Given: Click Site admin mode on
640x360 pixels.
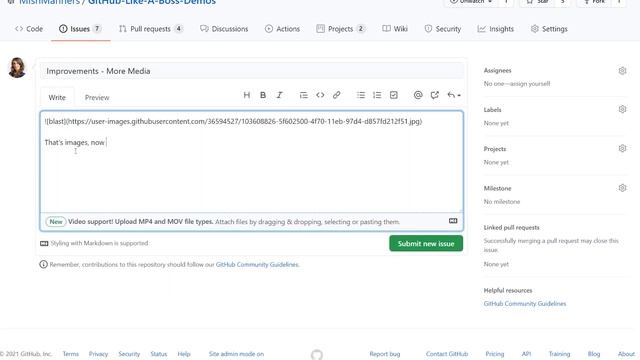Looking at the screenshot, I should [x=236, y=354].
